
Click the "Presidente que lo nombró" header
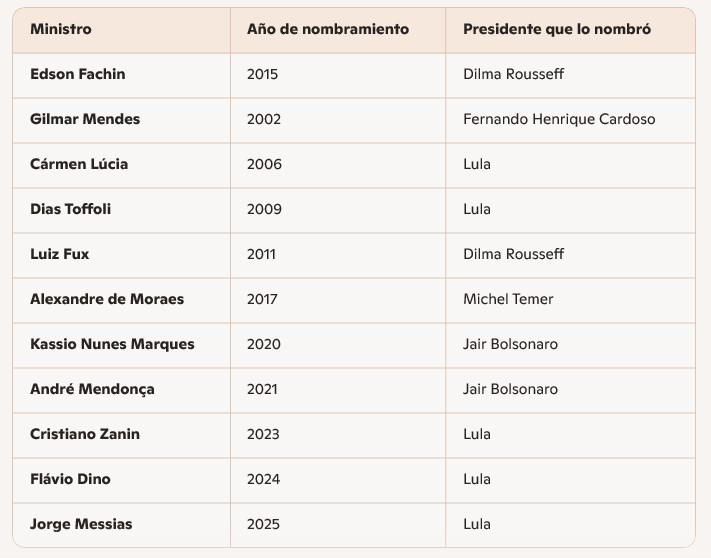point(556,29)
